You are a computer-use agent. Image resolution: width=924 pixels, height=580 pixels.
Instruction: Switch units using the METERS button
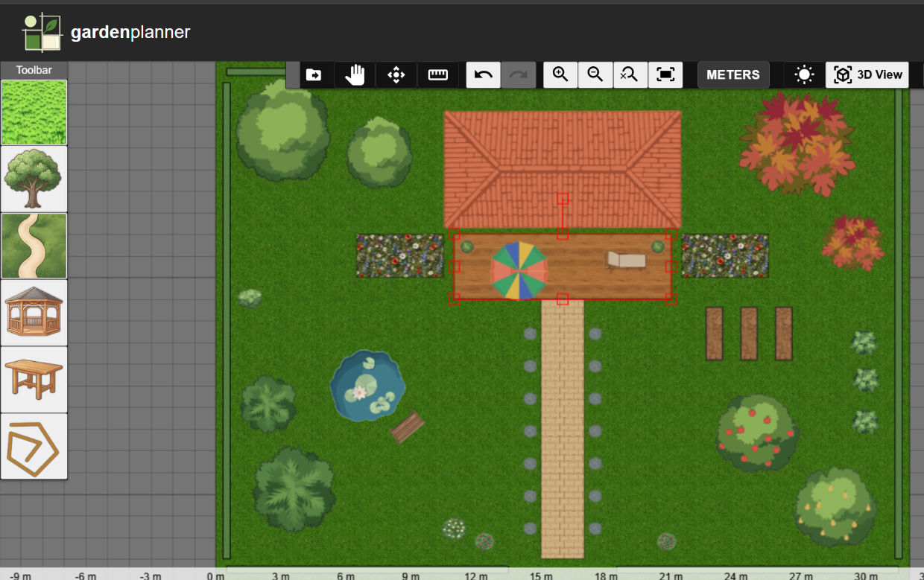[733, 74]
